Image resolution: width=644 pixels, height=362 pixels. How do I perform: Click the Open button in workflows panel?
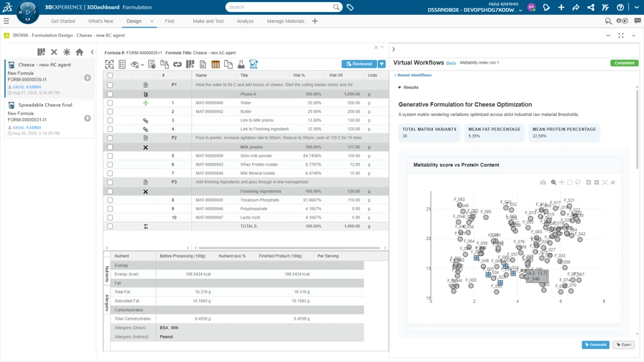coord(623,345)
